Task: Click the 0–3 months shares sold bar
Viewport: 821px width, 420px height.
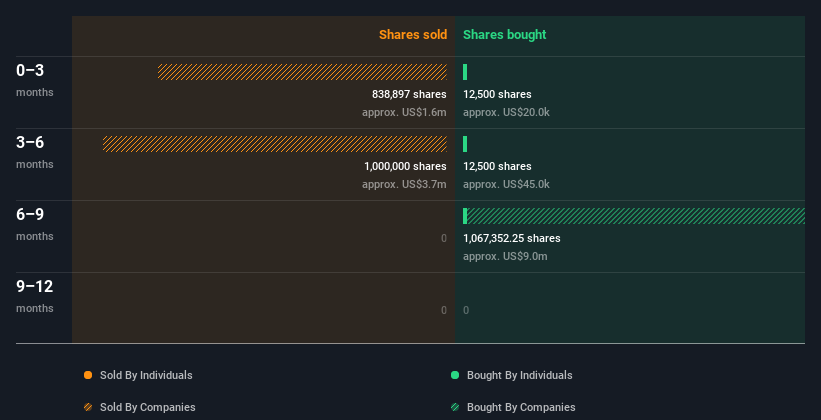Action: point(302,72)
